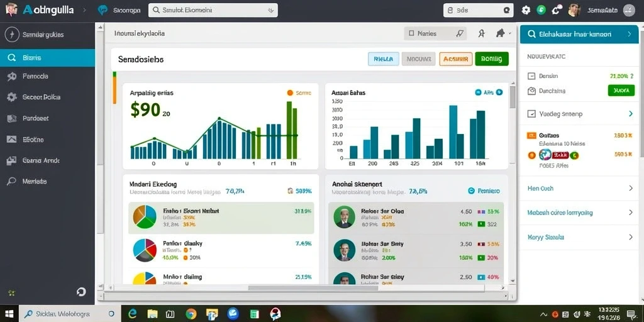Expand the Koryy Stasula row chevron
This screenshot has width=644, height=322.
[x=631, y=237]
